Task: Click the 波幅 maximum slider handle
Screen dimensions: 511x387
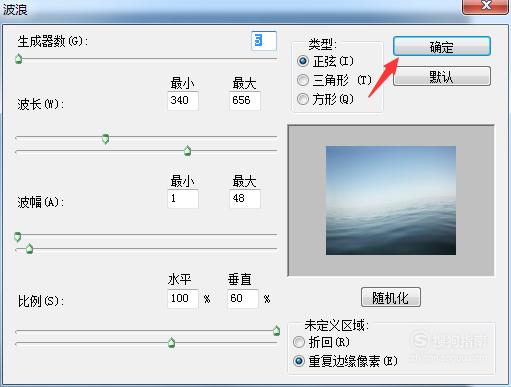Action: click(x=29, y=248)
